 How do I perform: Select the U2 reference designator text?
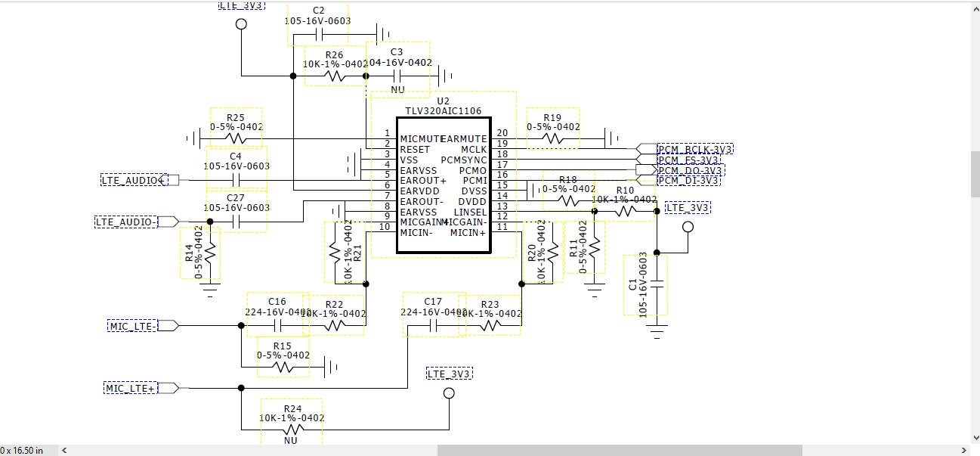point(444,101)
